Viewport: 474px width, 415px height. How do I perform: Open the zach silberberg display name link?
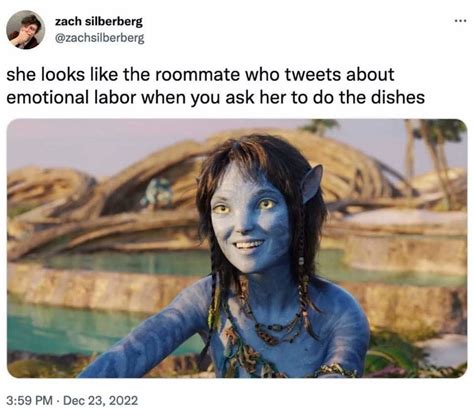[99, 22]
